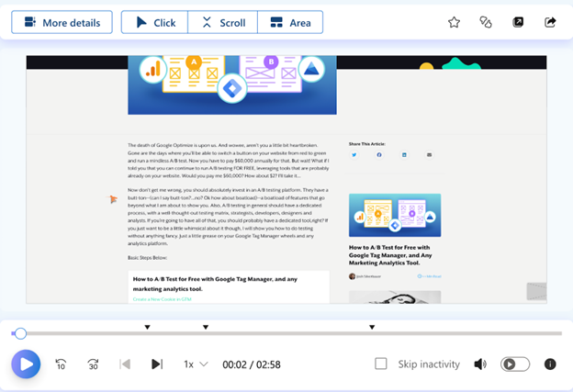Image resolution: width=573 pixels, height=392 pixels.
Task: Jump to the first timeline event marker
Action: pyautogui.click(x=147, y=328)
